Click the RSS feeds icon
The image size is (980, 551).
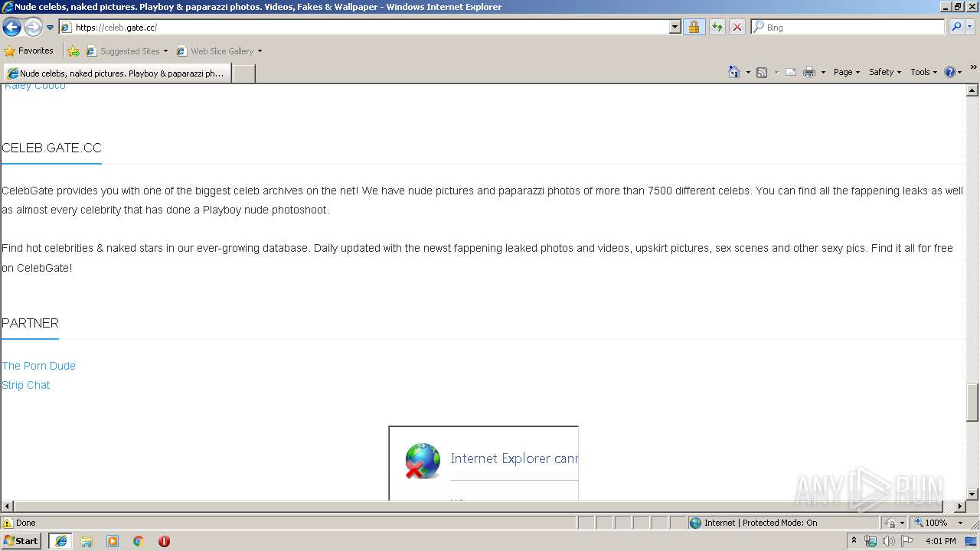click(762, 72)
